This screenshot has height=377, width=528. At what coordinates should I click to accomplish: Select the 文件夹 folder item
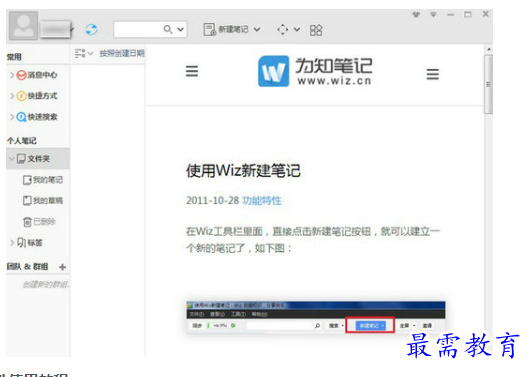point(38,158)
